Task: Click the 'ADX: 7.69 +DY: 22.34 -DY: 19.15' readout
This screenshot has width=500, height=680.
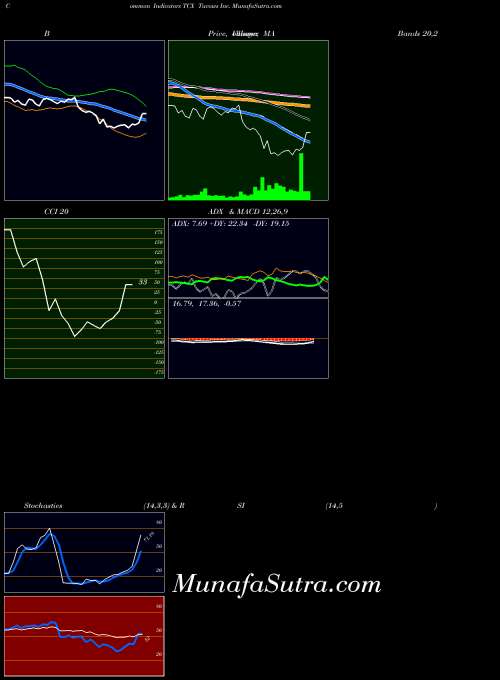Action: tap(231, 224)
